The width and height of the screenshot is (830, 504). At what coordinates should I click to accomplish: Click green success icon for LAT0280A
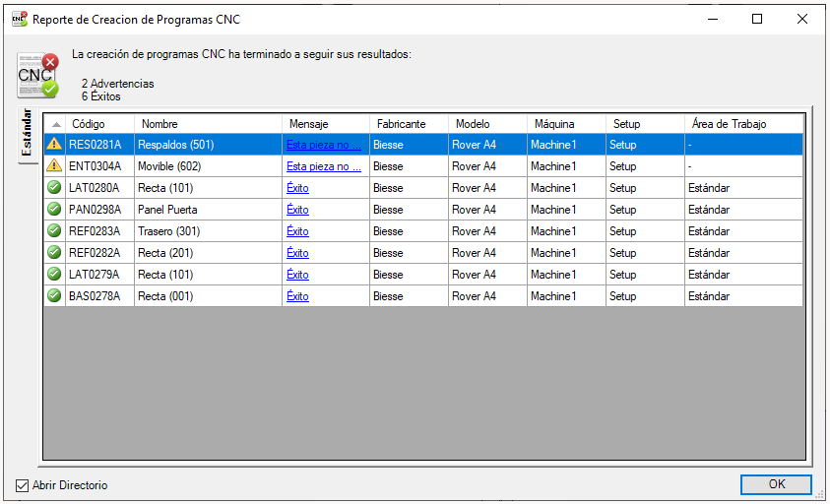click(x=54, y=187)
